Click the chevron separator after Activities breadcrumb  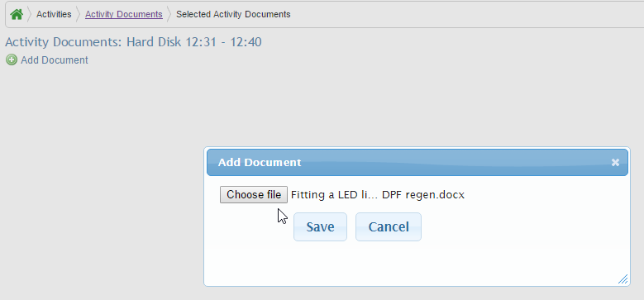tap(78, 14)
